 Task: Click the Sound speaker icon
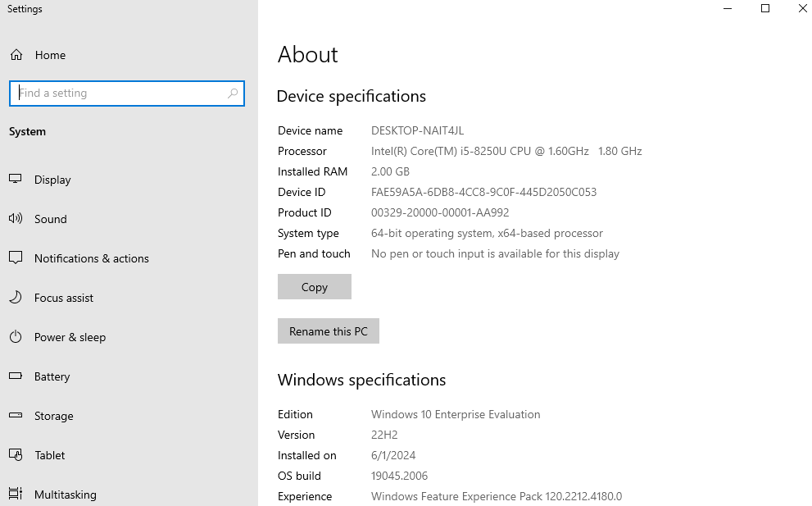[16, 218]
